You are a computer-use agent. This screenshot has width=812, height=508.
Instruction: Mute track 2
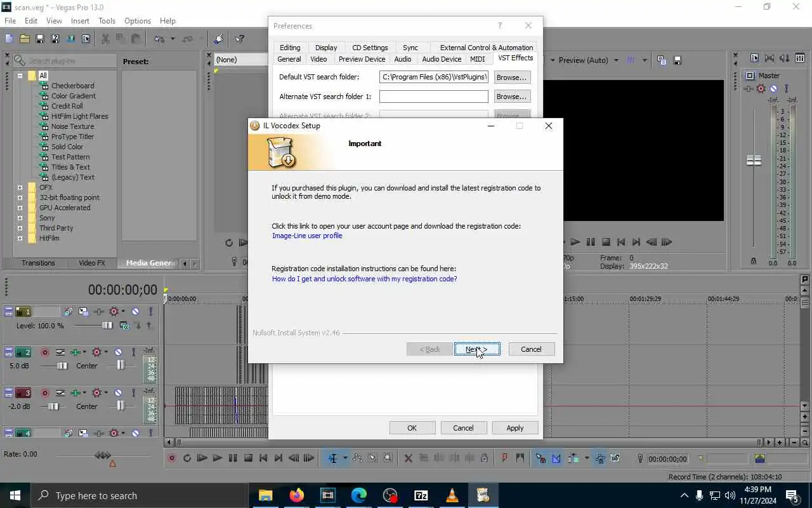point(118,352)
